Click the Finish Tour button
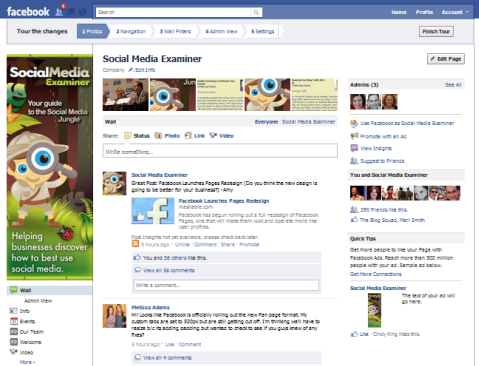Screen dimensions: 479x366 (x=436, y=31)
